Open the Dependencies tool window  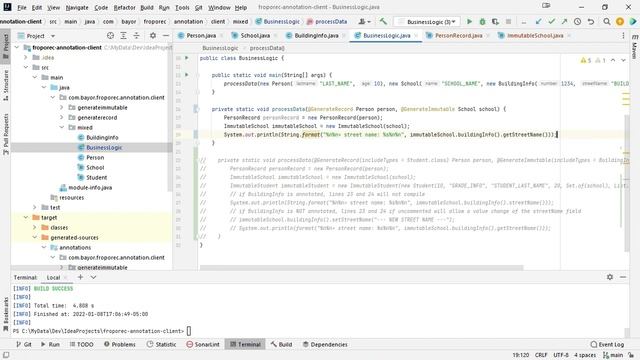(325, 344)
